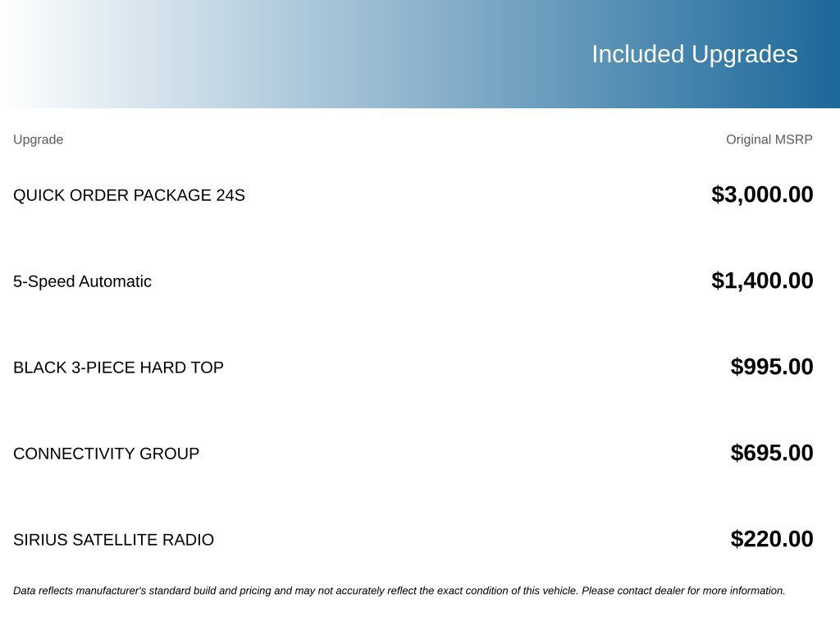Click the Included Upgrades header title
This screenshot has width=840, height=630.
pyautogui.click(x=694, y=55)
